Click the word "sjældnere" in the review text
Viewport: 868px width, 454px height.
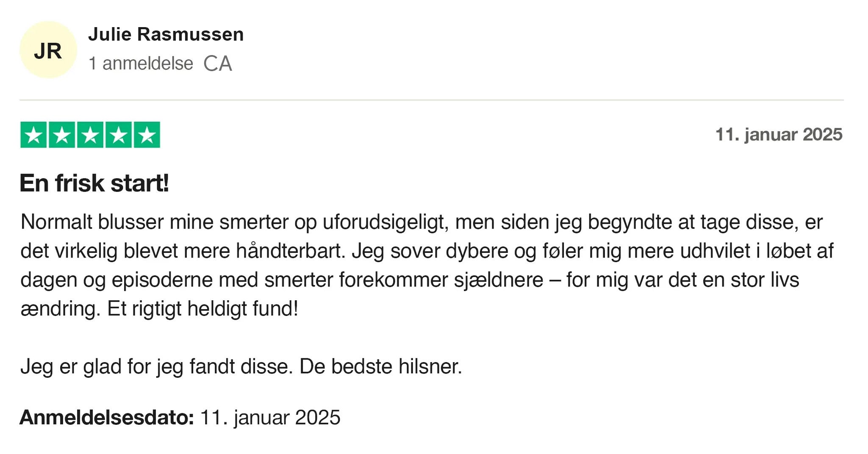(499, 280)
